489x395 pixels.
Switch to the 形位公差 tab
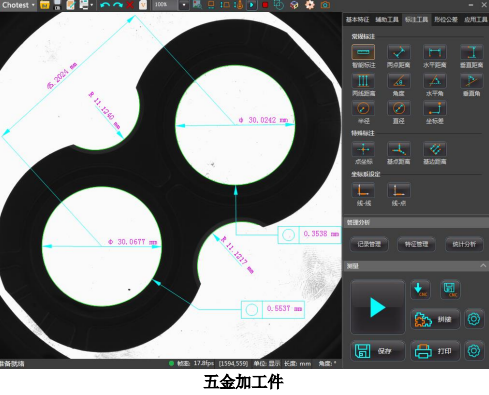pos(446,20)
